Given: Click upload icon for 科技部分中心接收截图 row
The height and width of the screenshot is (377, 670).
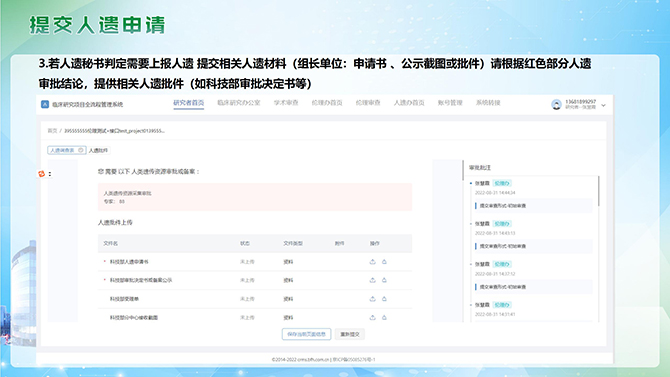Looking at the screenshot, I should (x=372, y=317).
